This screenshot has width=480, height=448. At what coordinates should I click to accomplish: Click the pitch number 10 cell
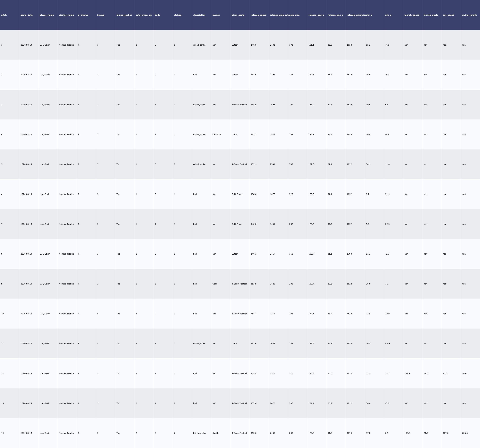2,314
